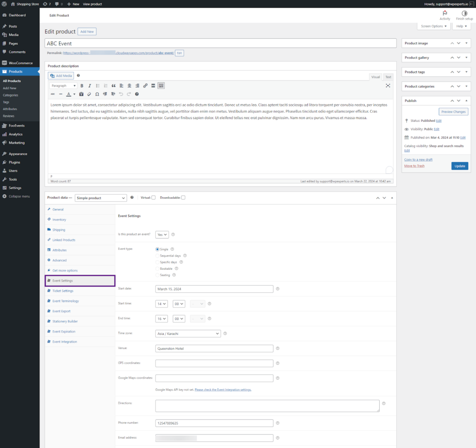The image size is (476, 448).
Task: Insert a bulleted list
Action: point(98,86)
